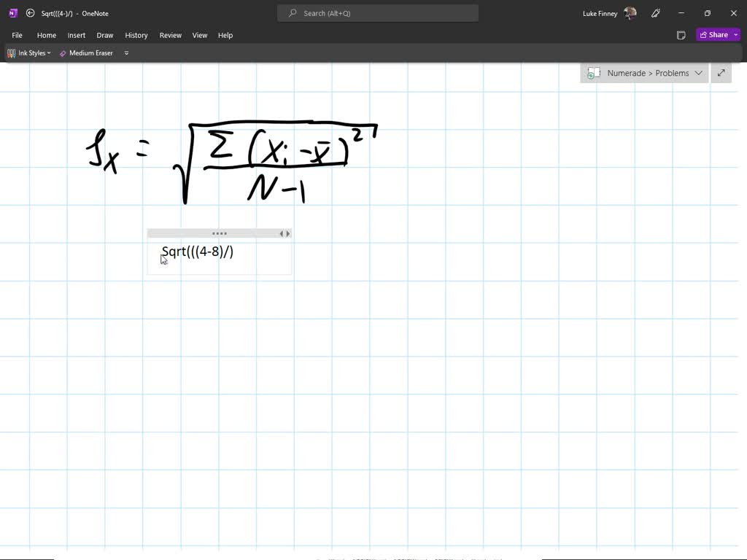Open the Share button dropdown arrow
This screenshot has width=747, height=560.
coord(736,35)
